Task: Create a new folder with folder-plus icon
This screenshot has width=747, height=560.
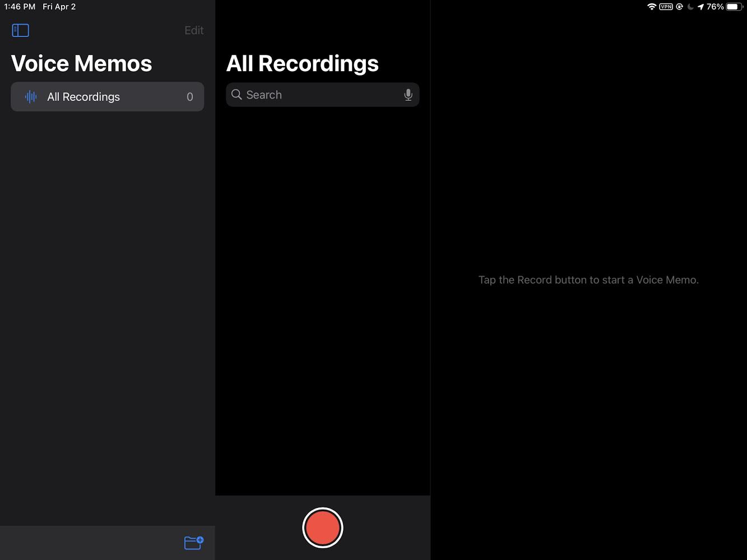Action: (194, 543)
